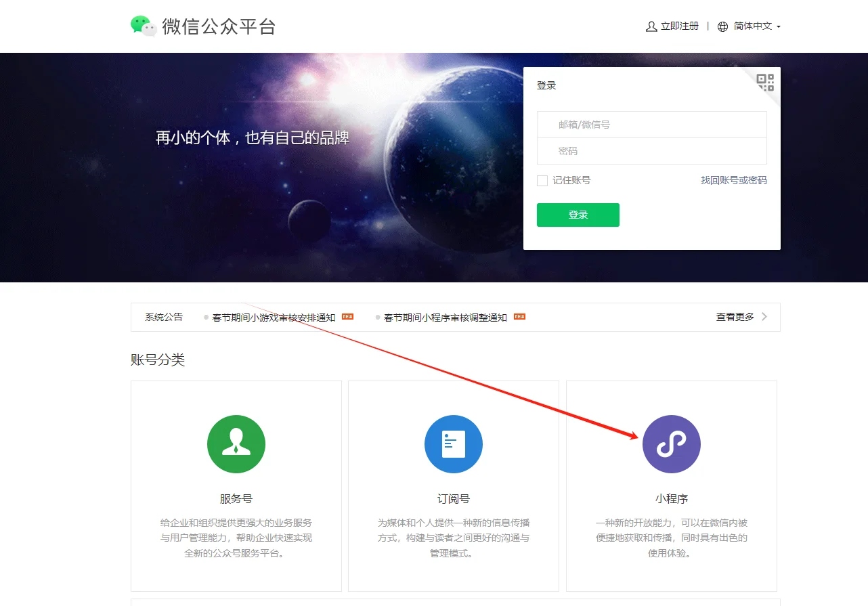Click the NEW badge after 小游戏审核安排通知
868x606 pixels.
point(347,317)
